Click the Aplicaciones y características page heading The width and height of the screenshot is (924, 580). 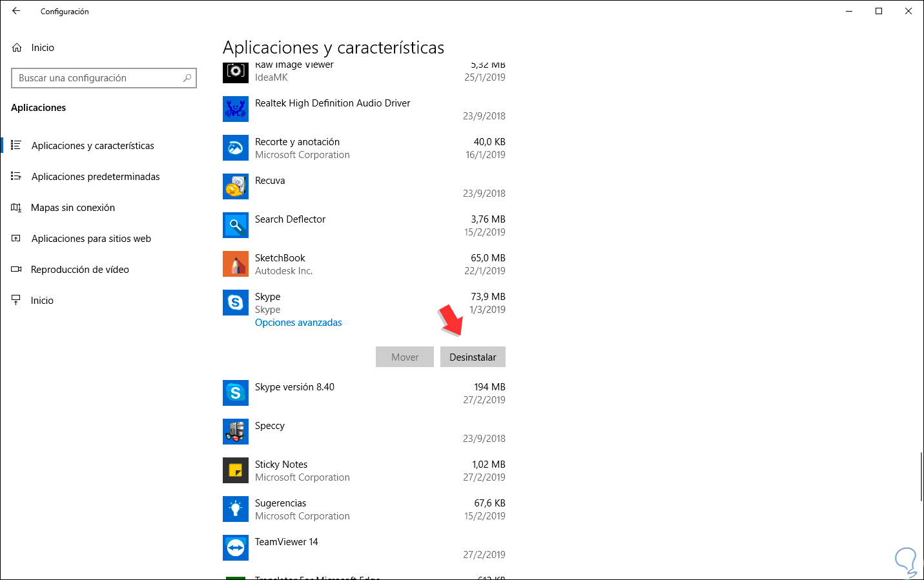click(333, 48)
